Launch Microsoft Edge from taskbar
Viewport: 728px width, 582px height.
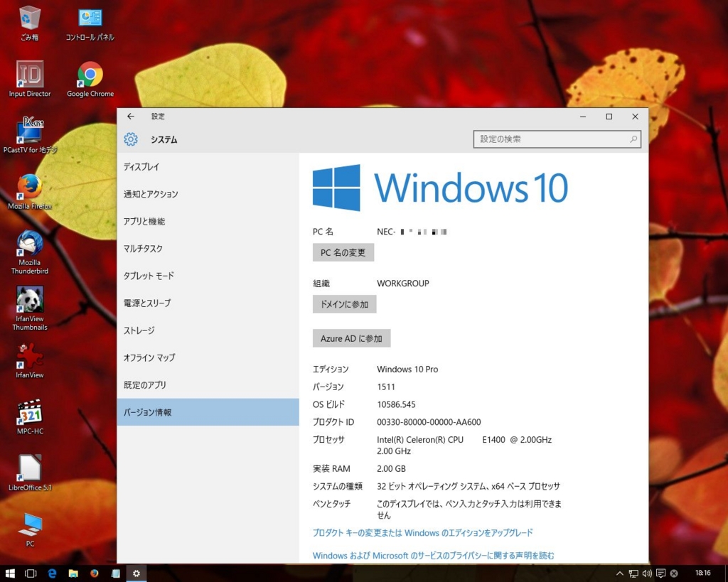[x=52, y=573]
